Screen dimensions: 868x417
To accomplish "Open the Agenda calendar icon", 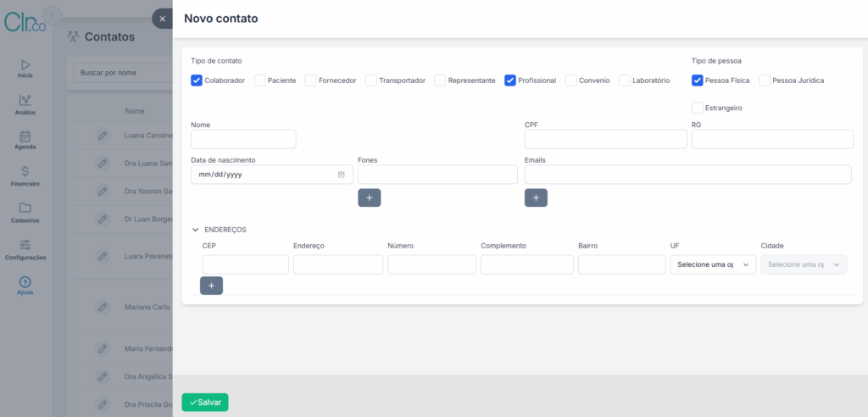I will click(x=25, y=136).
